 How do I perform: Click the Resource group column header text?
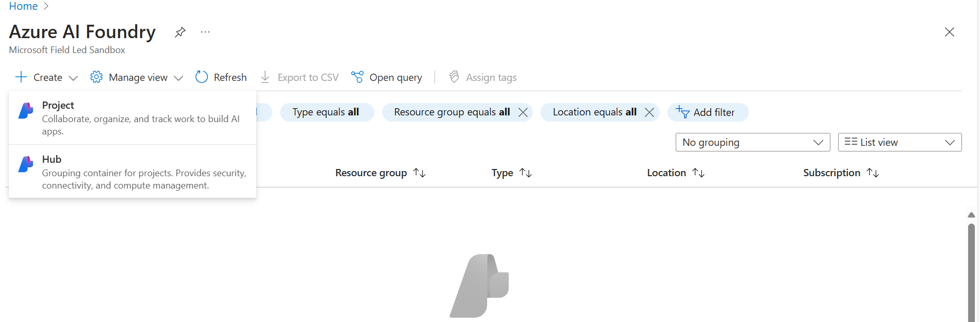371,173
